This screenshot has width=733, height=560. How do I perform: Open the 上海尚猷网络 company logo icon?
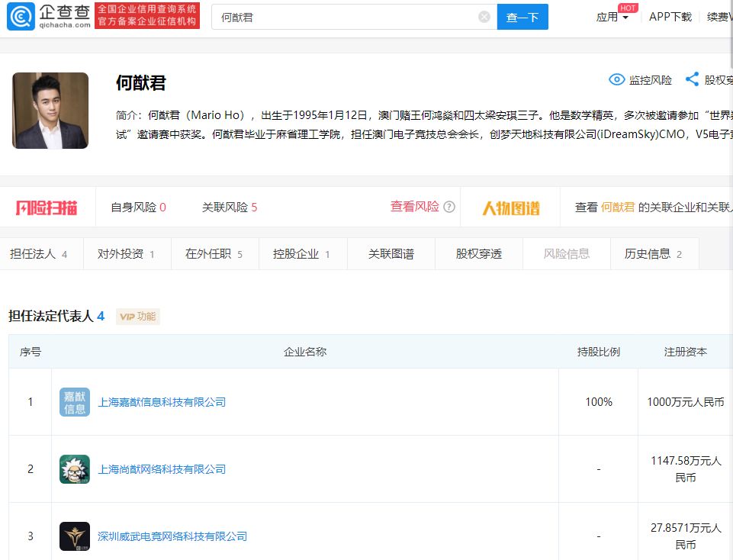(x=75, y=469)
